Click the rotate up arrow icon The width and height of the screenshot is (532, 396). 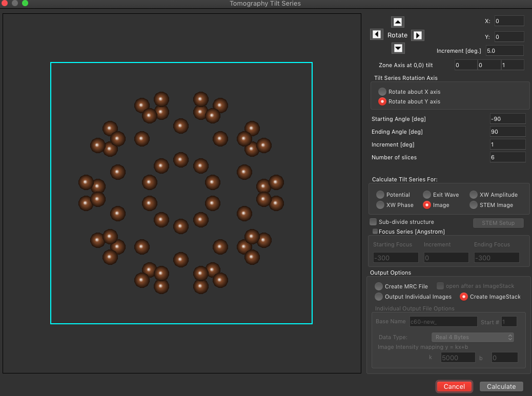(398, 22)
